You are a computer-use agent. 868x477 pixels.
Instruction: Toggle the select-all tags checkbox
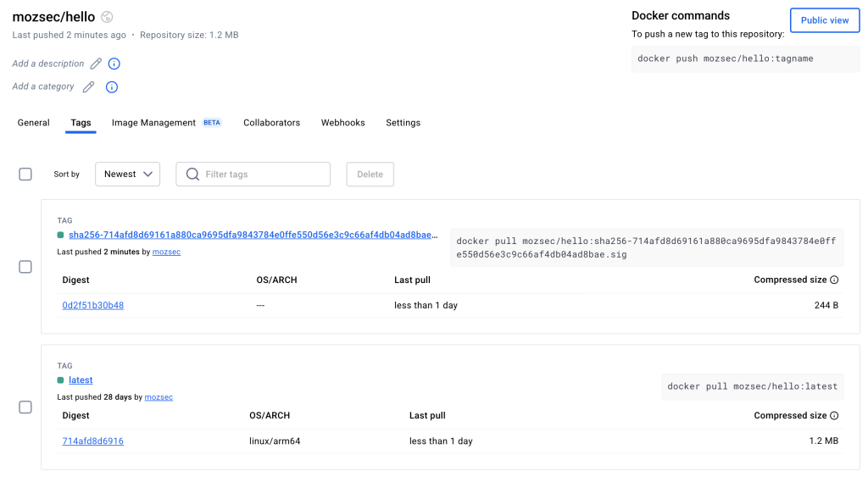(x=25, y=174)
